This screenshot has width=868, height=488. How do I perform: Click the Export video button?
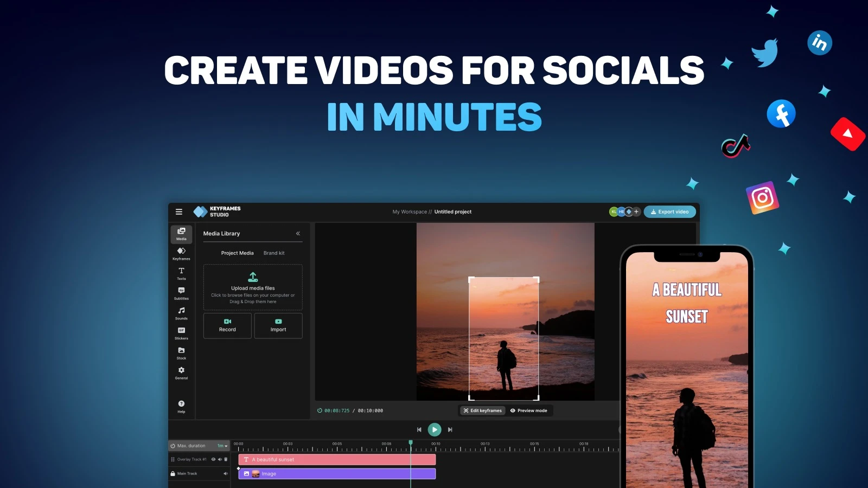tap(669, 211)
